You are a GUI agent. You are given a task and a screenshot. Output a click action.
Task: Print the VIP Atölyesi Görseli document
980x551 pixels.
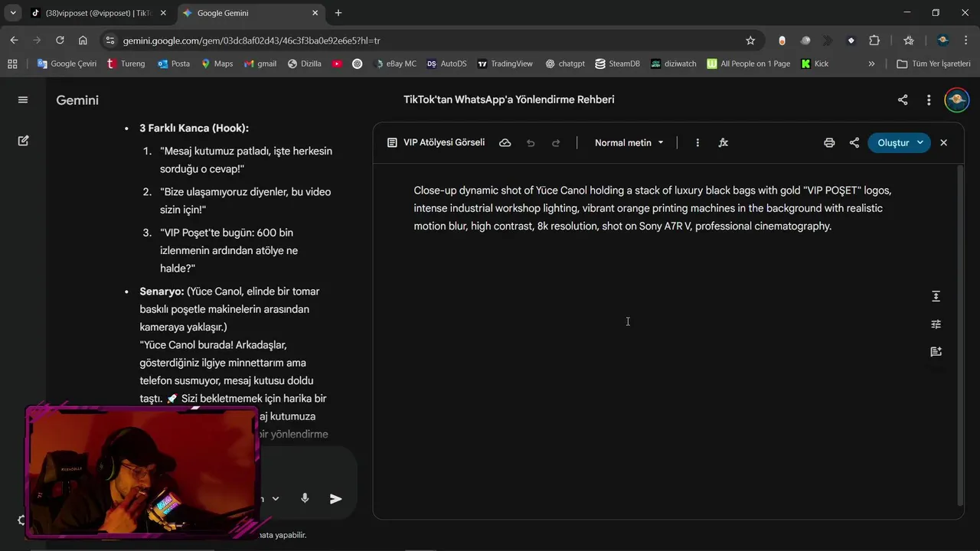click(829, 142)
